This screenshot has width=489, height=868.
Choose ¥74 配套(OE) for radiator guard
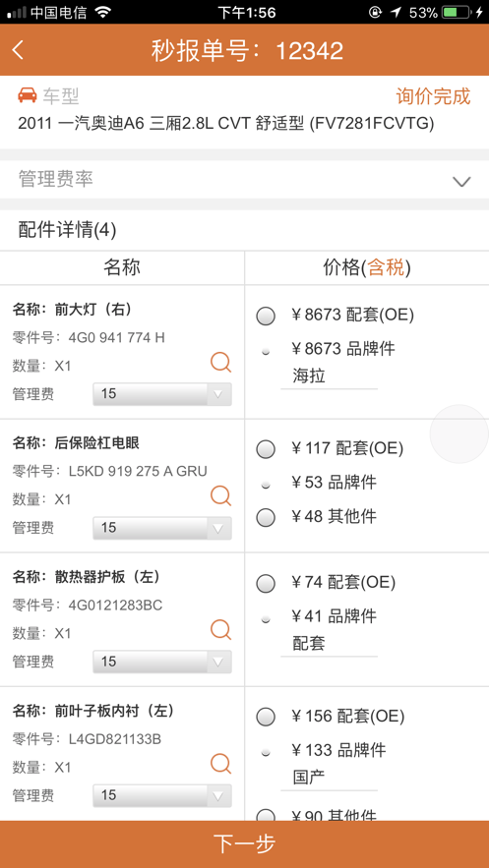[x=266, y=583]
